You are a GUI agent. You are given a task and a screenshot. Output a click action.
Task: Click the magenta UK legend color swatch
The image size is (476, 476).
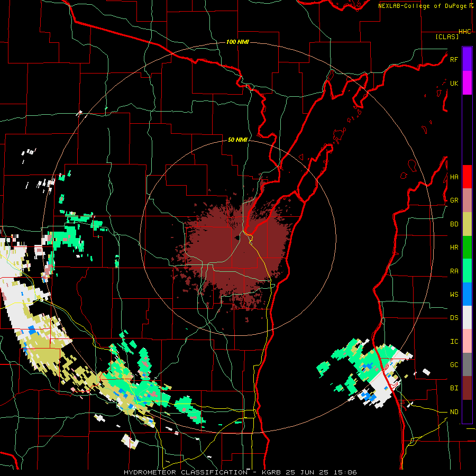467,83
